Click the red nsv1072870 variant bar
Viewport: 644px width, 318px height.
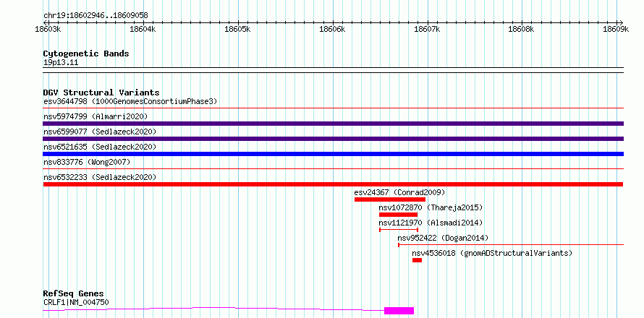399,215
